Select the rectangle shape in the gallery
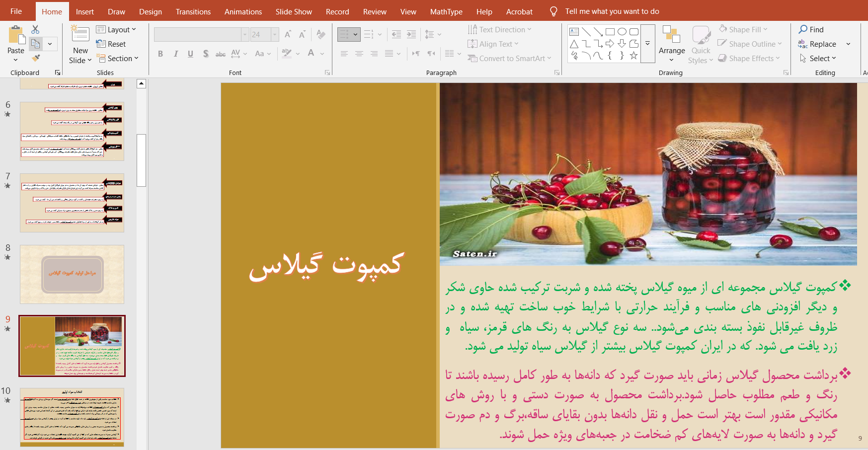The width and height of the screenshot is (868, 450). pos(610,32)
